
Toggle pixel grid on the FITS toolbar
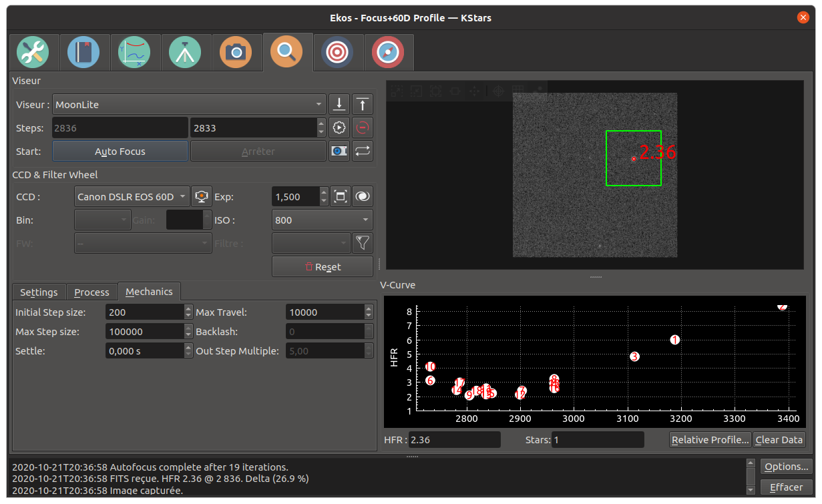coord(518,91)
